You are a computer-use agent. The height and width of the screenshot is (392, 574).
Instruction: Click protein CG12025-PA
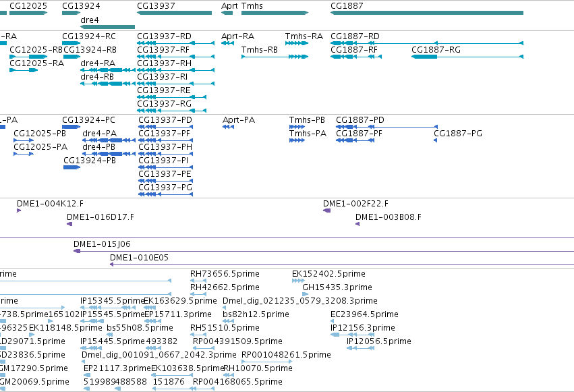[24, 154]
